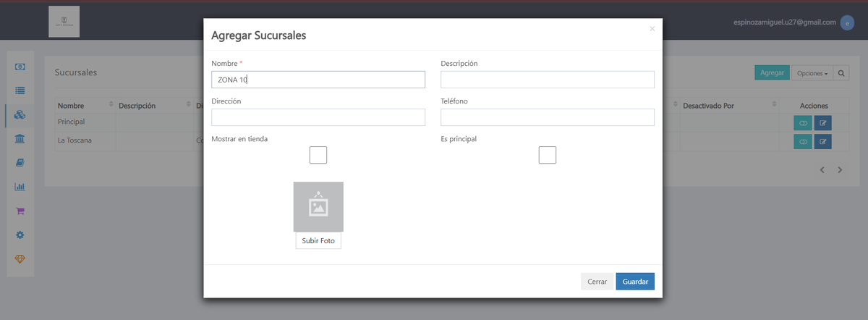
Task: Check the Mostrar en tienda checkbox
Action: point(318,155)
